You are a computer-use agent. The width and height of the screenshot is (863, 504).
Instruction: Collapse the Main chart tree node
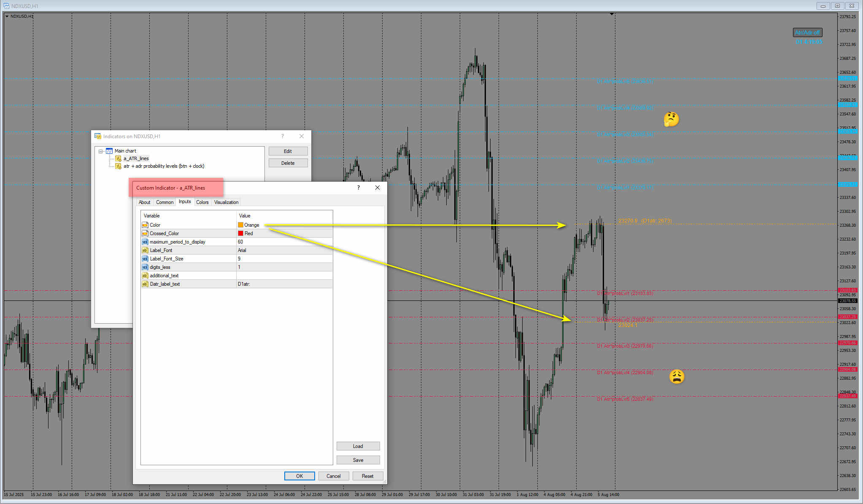[x=101, y=151]
